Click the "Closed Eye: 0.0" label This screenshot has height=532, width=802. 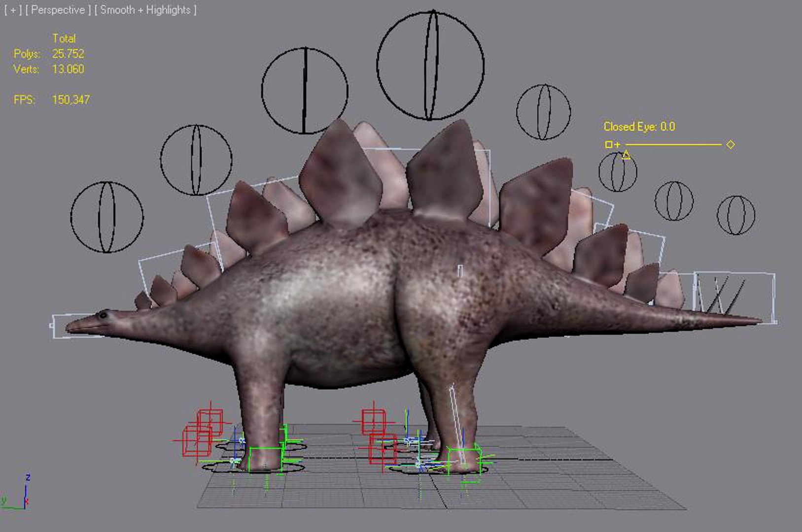[x=639, y=127]
